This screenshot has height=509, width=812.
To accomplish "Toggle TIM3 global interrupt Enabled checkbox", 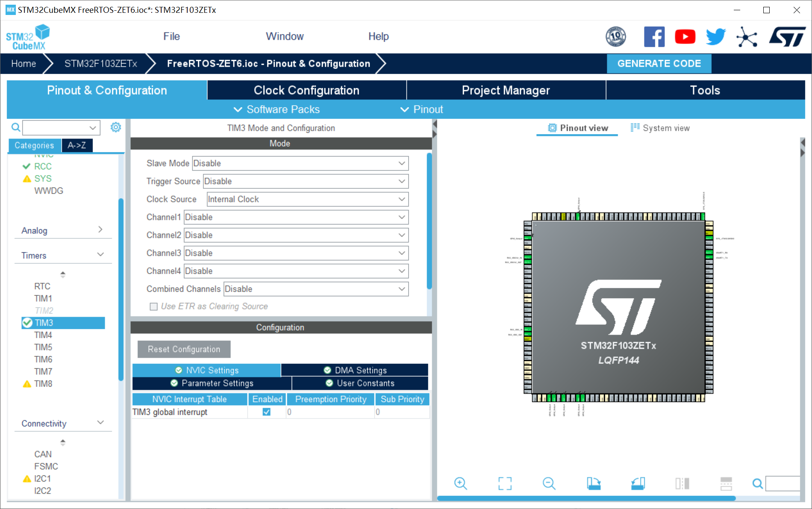I will pyautogui.click(x=266, y=412).
